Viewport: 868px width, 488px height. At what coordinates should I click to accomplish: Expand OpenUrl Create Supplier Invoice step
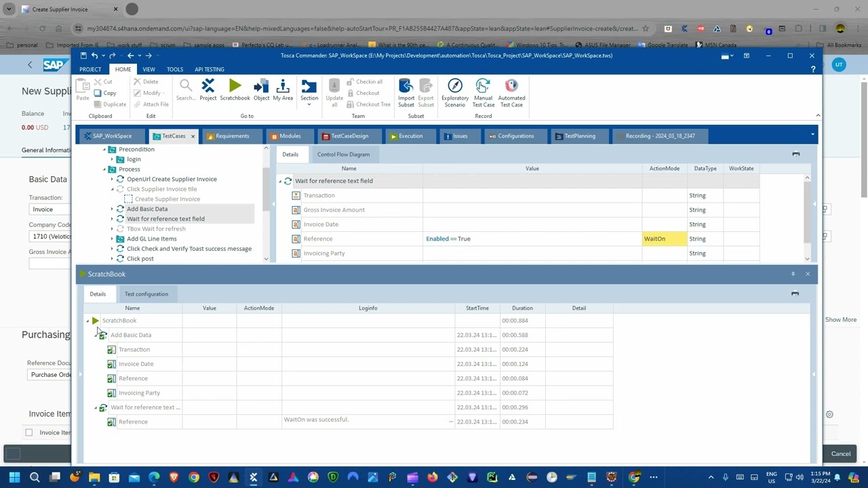click(112, 179)
